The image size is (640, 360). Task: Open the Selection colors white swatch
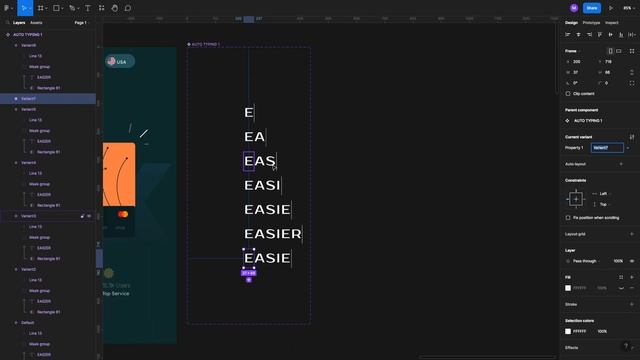[568, 331]
